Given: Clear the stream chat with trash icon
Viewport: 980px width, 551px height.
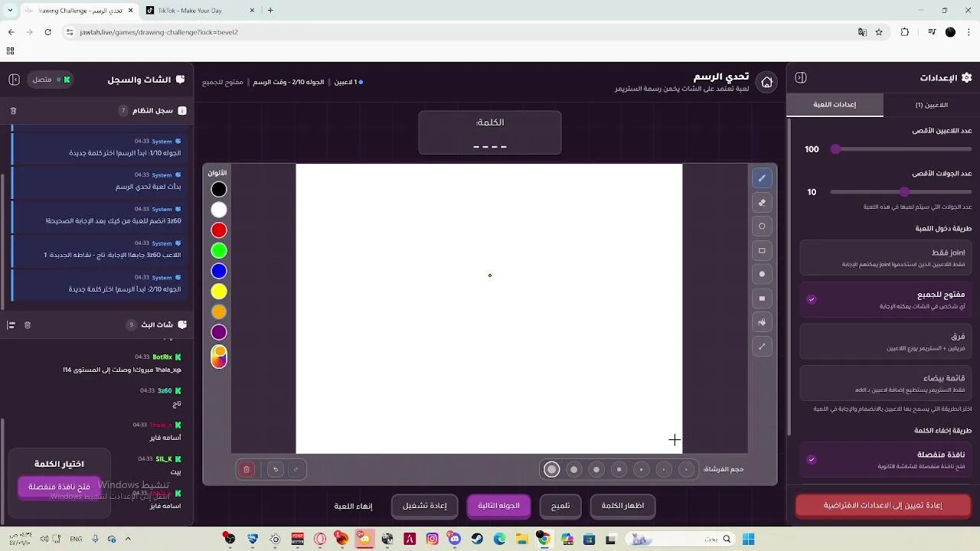Looking at the screenshot, I should 28,325.
